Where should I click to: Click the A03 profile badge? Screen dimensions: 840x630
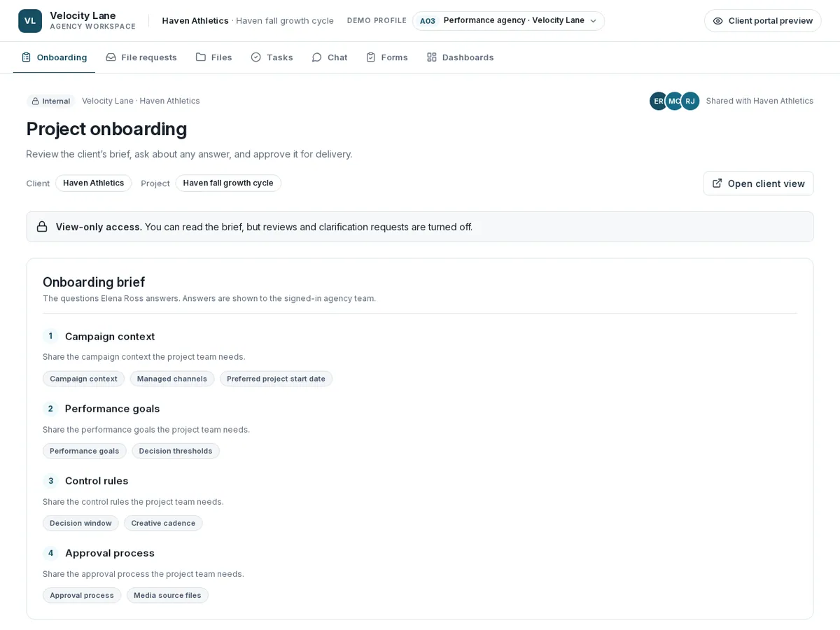(x=428, y=21)
